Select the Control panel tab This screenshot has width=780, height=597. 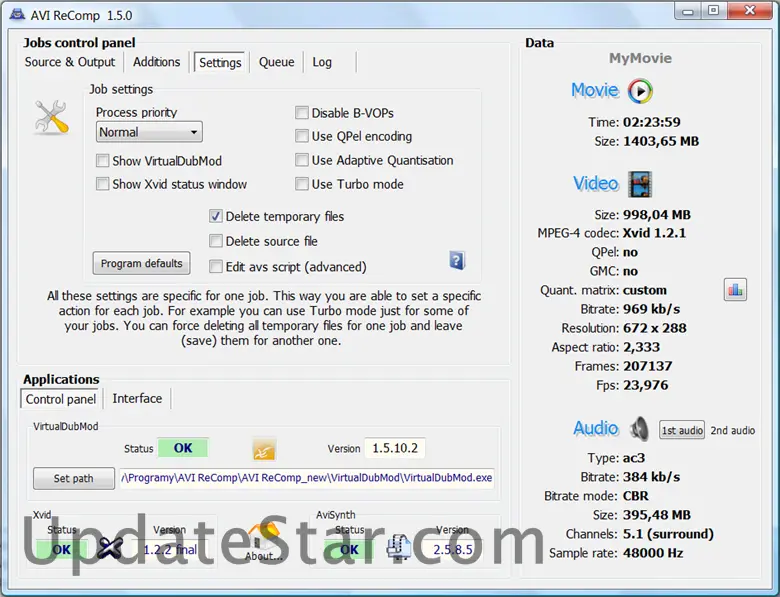61,399
